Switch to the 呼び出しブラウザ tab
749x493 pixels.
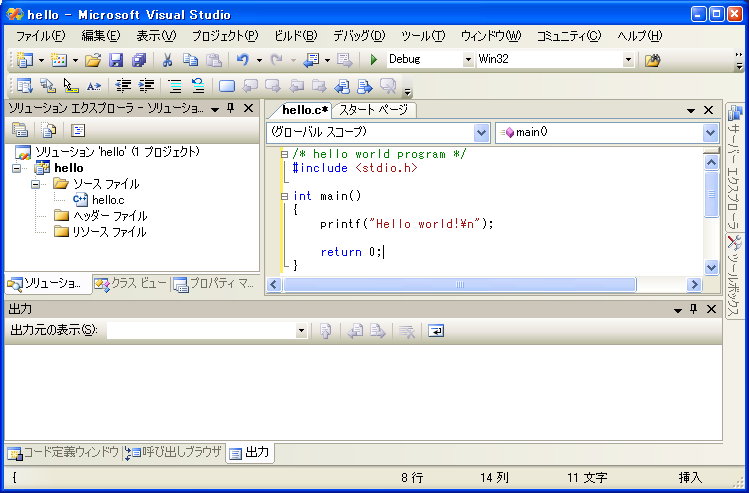(174, 452)
